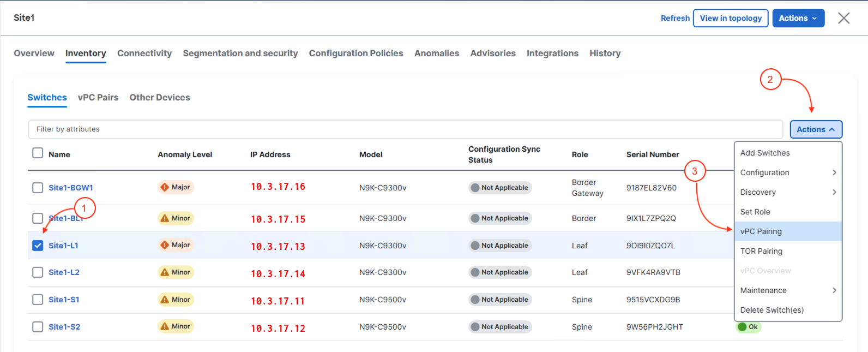
Task: Select vPC Pairing menu option
Action: point(761,231)
